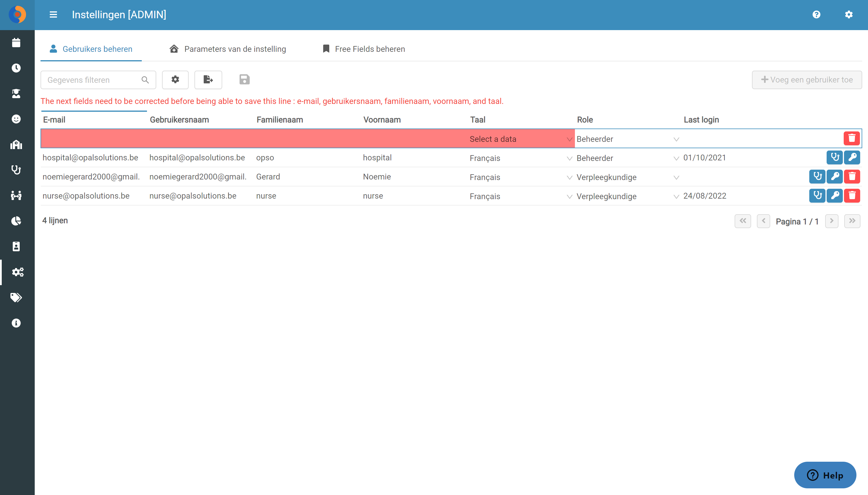Open Taal dropdown for hospital row
Viewport: 868px width, 495px height.
click(521, 158)
